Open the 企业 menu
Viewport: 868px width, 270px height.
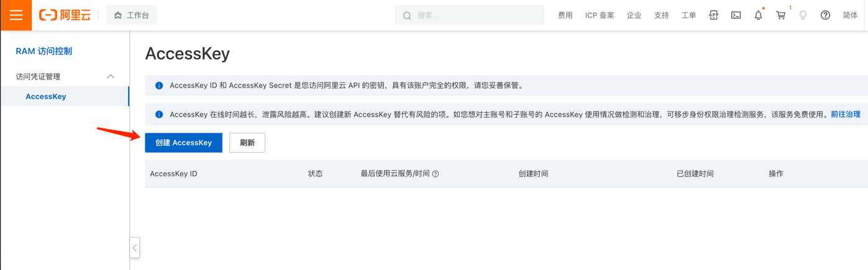634,16
